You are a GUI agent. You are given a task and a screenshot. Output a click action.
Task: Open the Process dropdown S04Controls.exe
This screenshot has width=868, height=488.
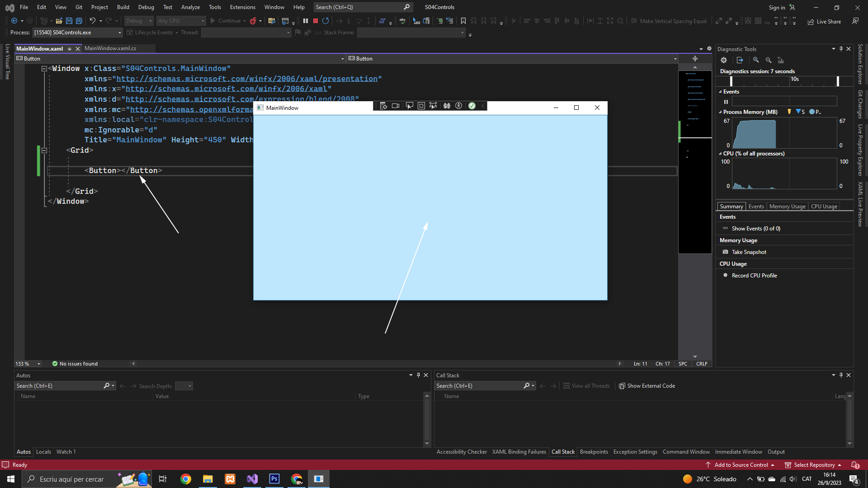78,33
